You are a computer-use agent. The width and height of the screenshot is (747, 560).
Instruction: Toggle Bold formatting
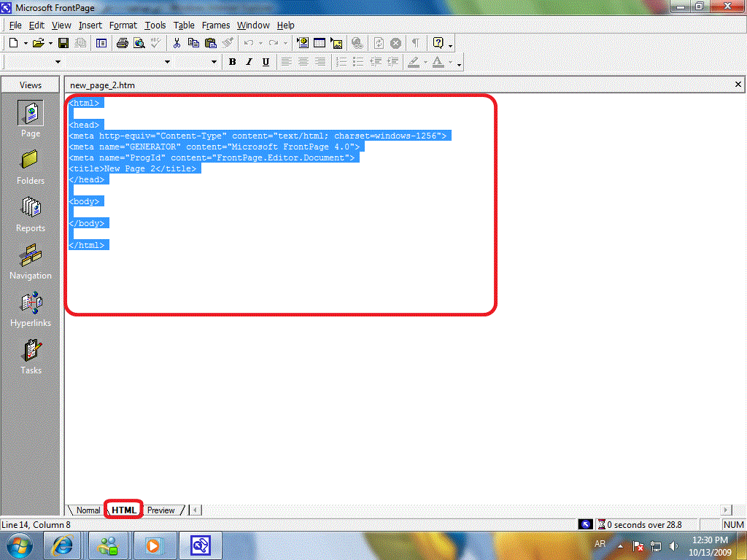(232, 62)
